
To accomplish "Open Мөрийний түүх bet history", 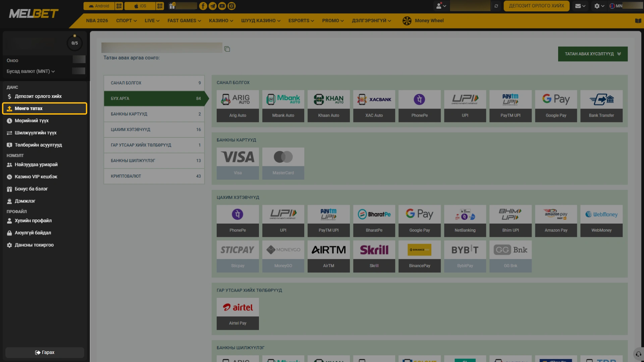I will pyautogui.click(x=45, y=121).
